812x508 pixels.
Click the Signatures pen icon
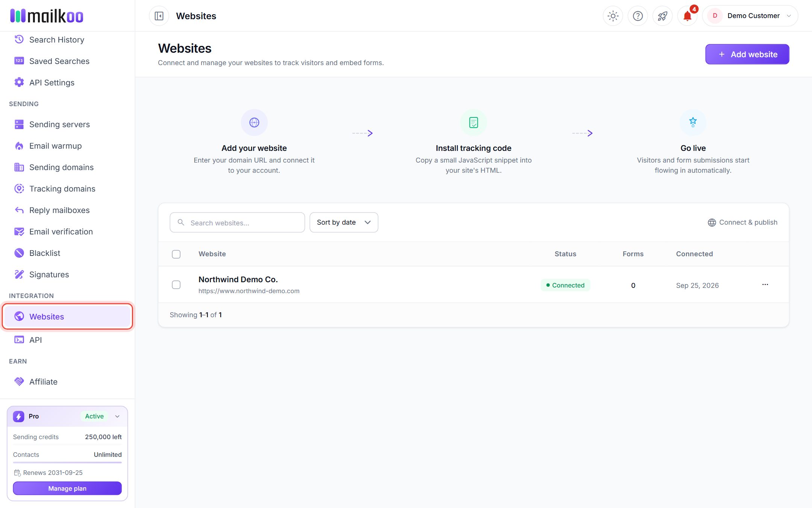19,274
